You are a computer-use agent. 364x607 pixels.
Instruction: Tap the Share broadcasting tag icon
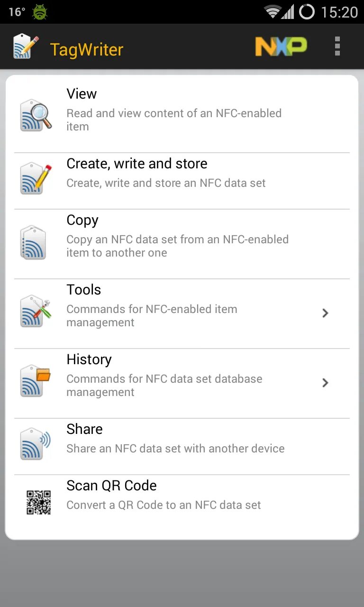pos(36,444)
